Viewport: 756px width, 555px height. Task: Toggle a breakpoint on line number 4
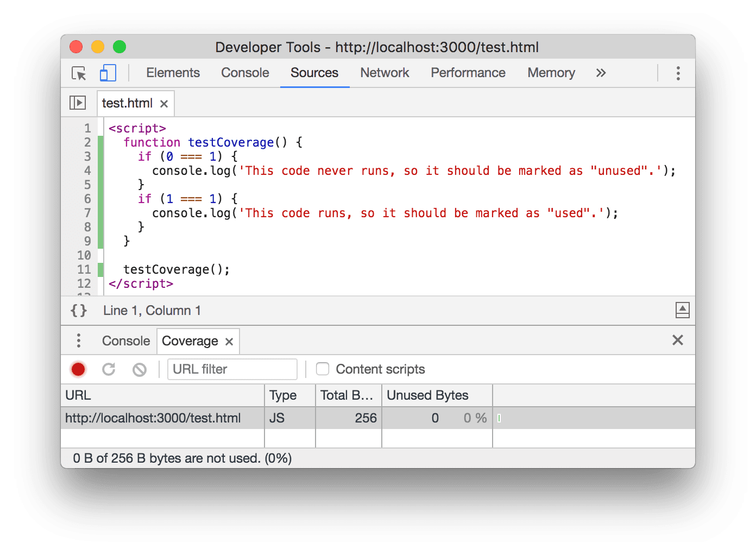(87, 170)
